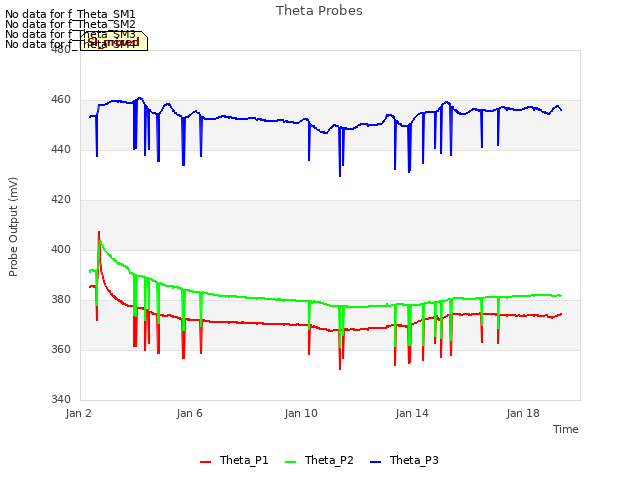Click the 400 y-axis tick label
Viewport: 640px width, 480px height.
61,249
